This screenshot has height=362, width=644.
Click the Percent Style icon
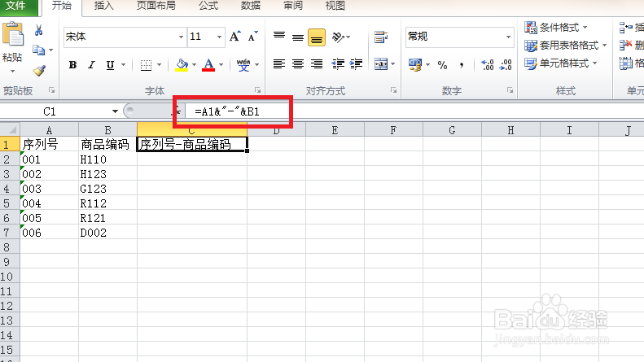pyautogui.click(x=442, y=65)
